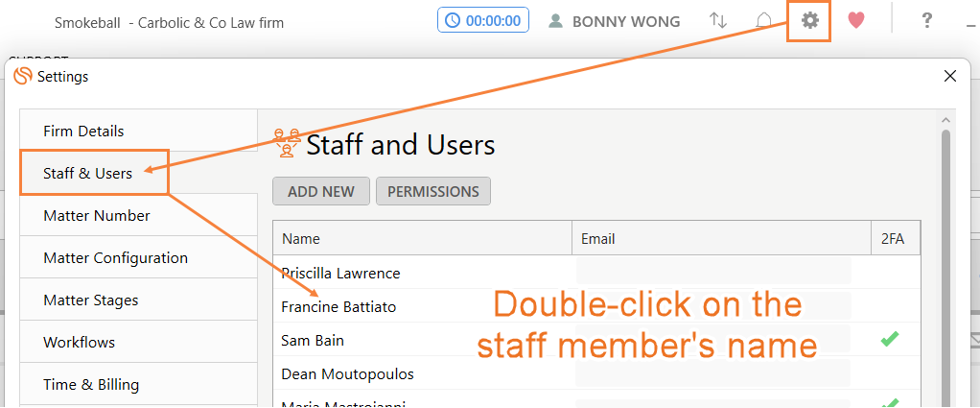Screen dimensions: 980x408
Task: Click the ADD NEW button
Action: 321,191
